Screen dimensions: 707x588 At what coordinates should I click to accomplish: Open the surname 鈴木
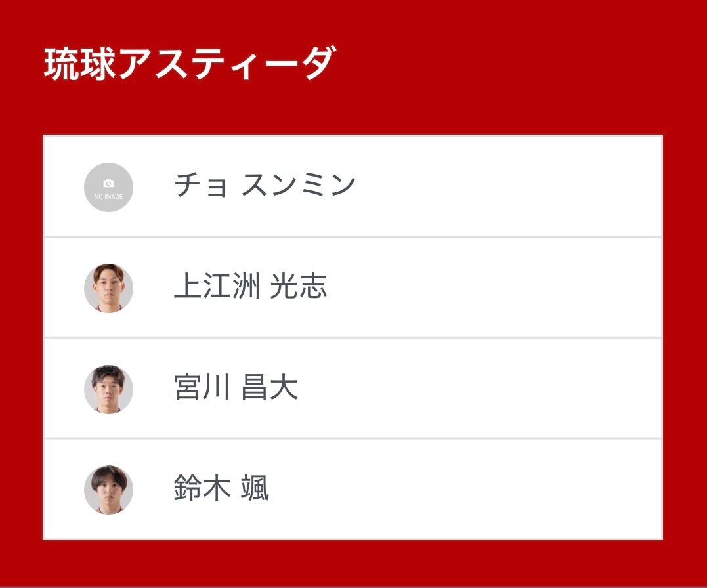click(x=202, y=489)
